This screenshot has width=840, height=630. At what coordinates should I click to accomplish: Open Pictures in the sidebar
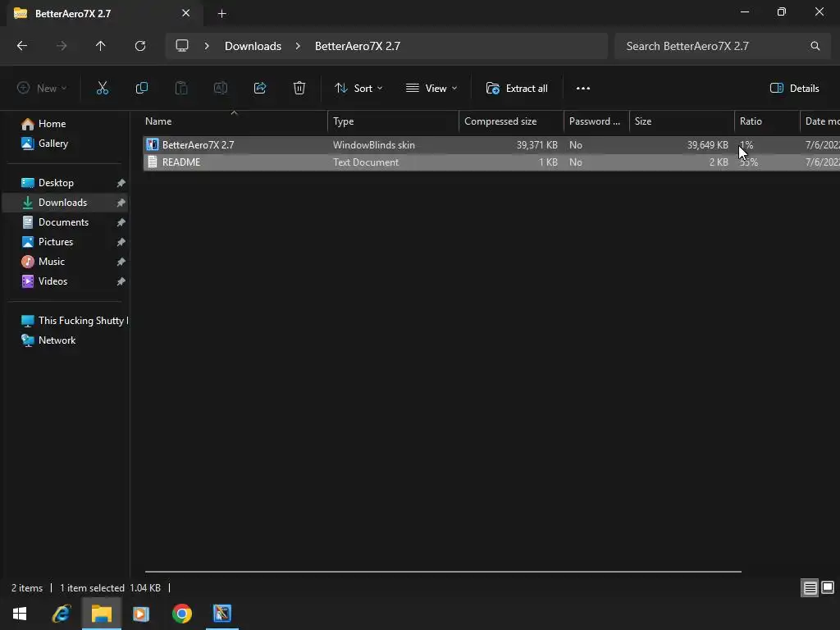click(x=56, y=242)
